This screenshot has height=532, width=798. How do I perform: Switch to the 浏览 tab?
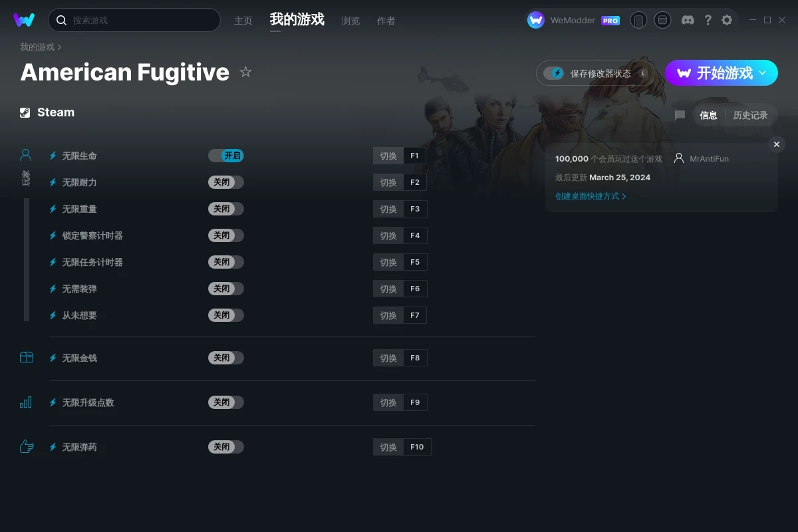[x=350, y=21]
